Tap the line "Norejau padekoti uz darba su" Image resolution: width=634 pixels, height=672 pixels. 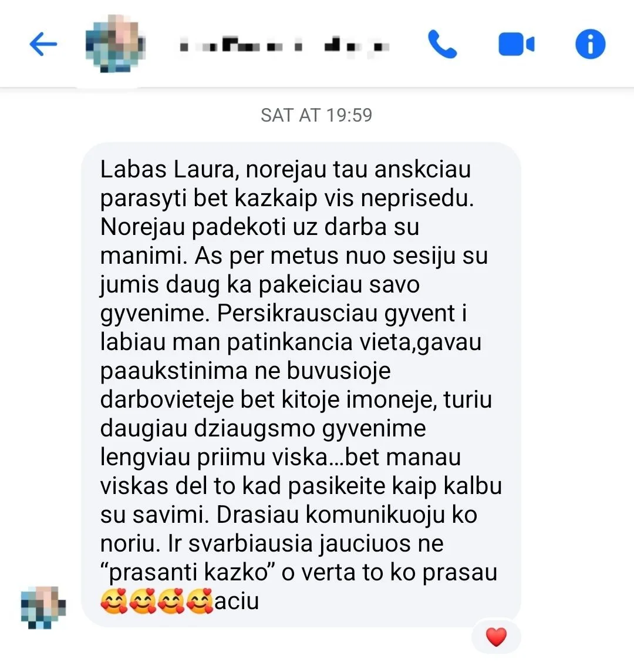259,227
